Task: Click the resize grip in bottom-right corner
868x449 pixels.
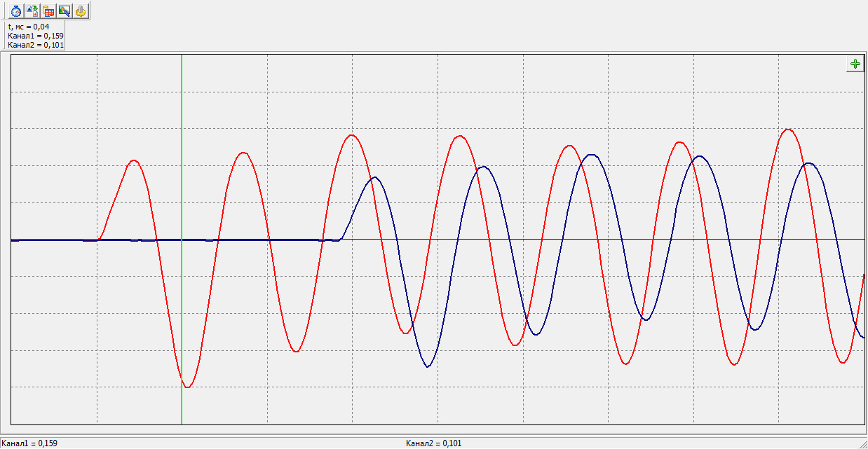Action: tap(862, 443)
